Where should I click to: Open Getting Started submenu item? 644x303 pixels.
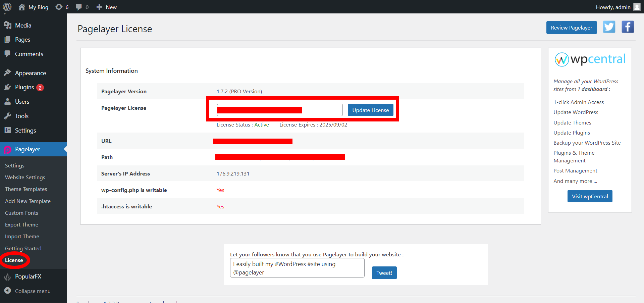[23, 249]
